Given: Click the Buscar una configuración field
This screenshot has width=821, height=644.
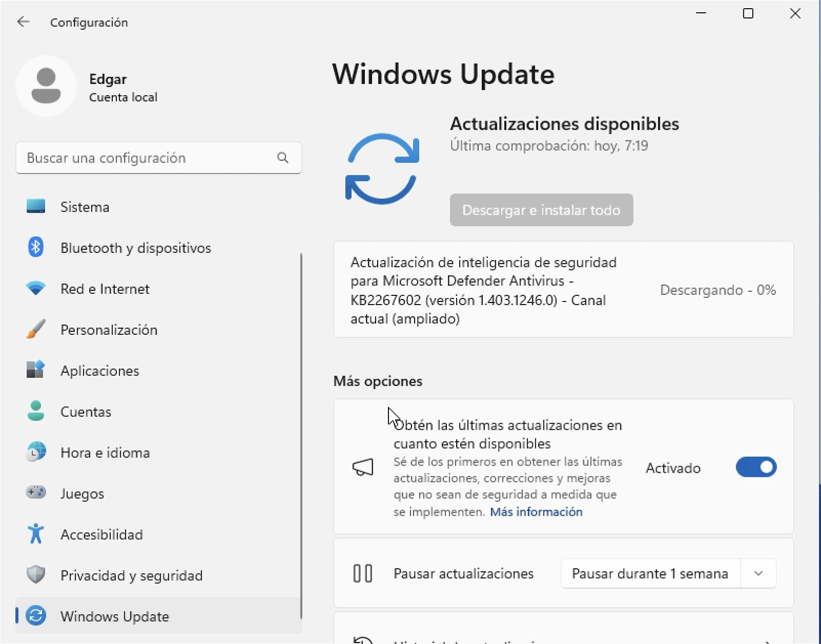Looking at the screenshot, I should pos(159,158).
